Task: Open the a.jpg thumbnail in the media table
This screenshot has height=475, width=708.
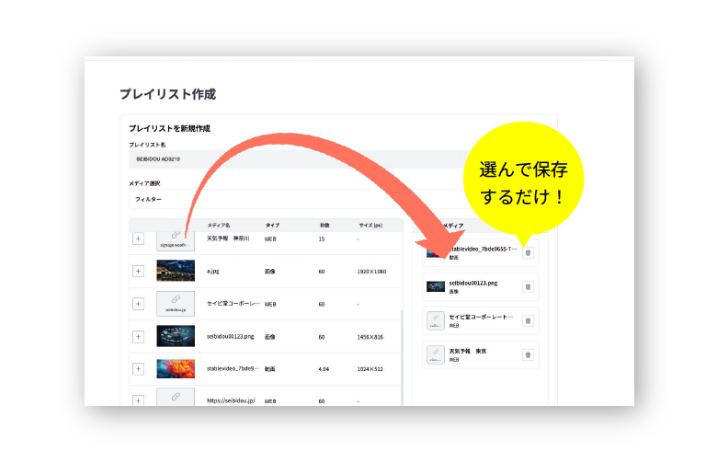Action: [x=176, y=270]
